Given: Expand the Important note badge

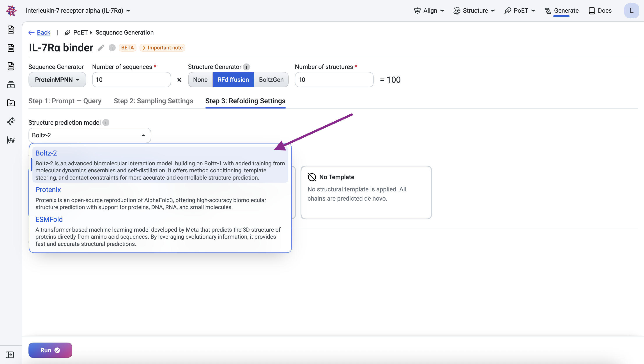Looking at the screenshot, I should tap(163, 48).
